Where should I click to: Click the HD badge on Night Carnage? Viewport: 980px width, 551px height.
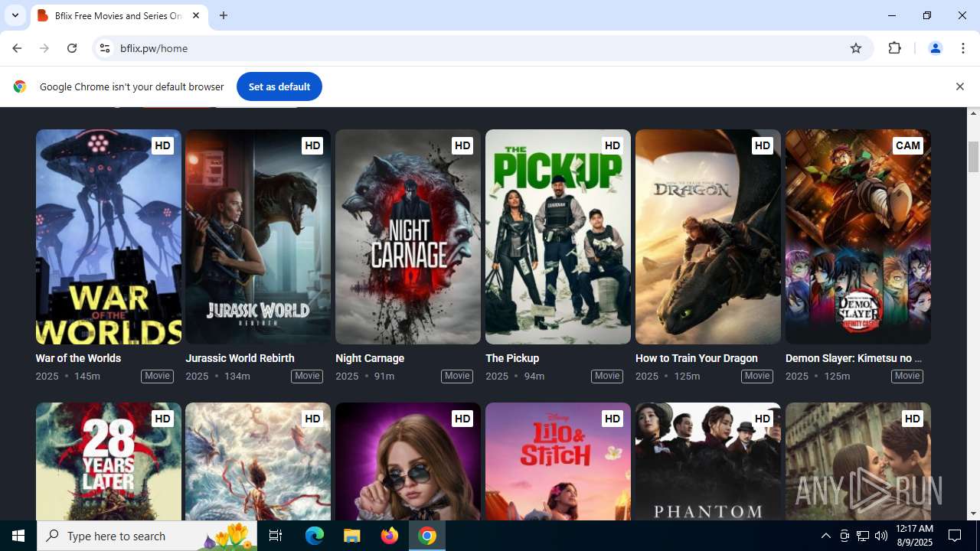462,145
